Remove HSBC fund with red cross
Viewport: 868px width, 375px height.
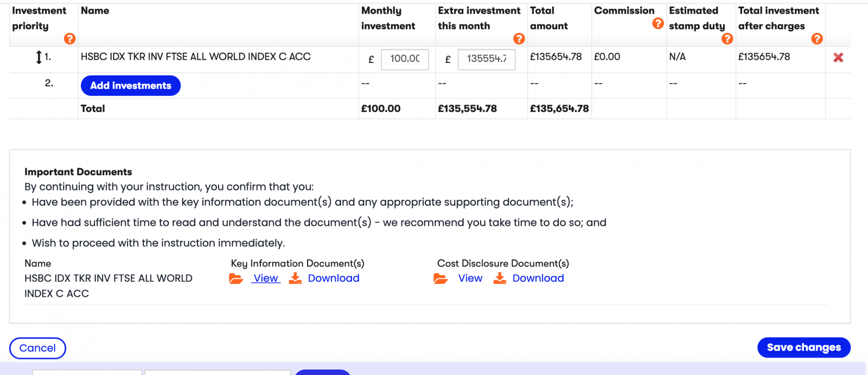pyautogui.click(x=838, y=58)
